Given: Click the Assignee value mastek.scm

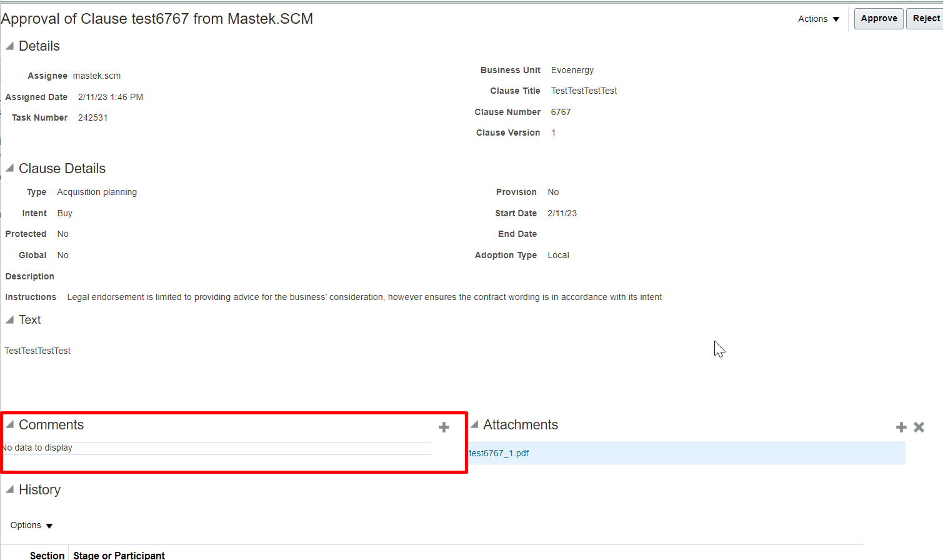Looking at the screenshot, I should pos(96,75).
